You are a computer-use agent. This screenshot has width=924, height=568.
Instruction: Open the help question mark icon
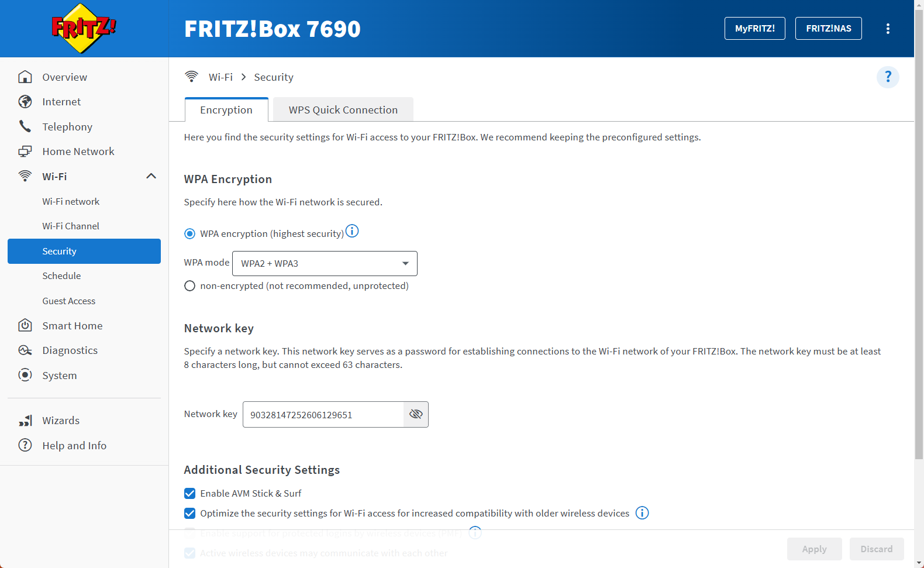[887, 77]
